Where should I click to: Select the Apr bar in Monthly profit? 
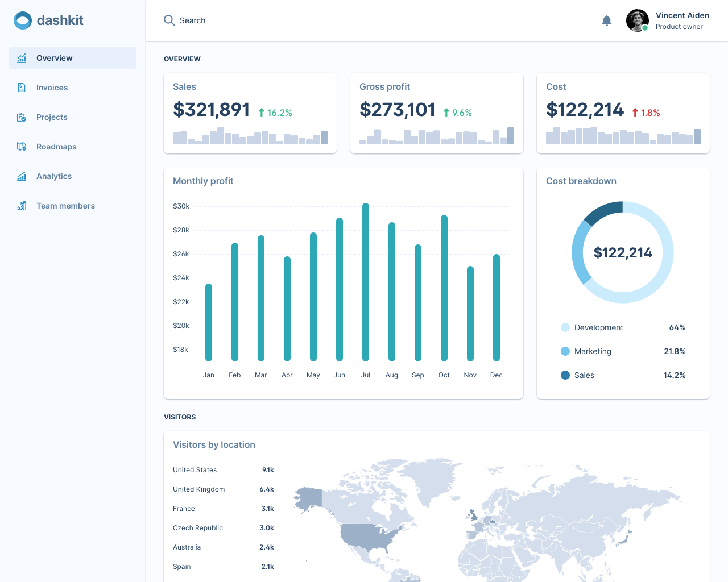coord(287,309)
